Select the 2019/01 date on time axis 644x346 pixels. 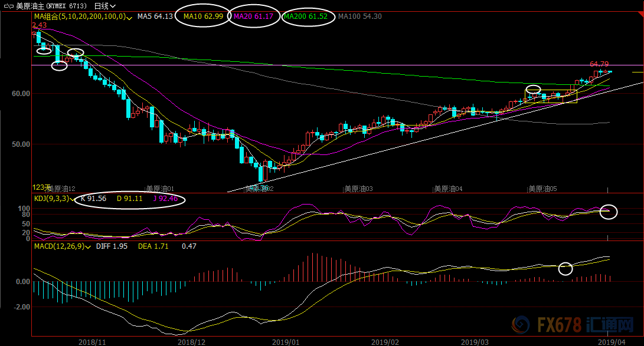coord(286,341)
